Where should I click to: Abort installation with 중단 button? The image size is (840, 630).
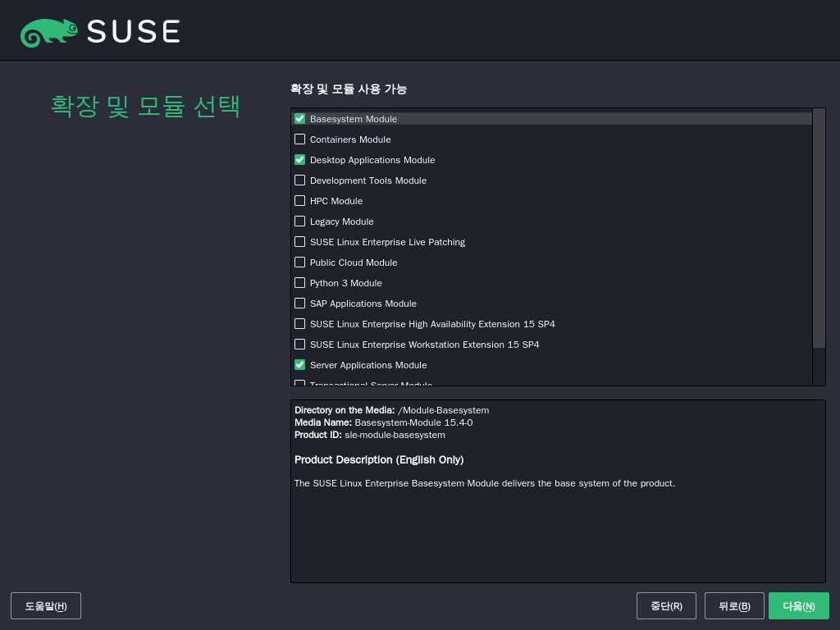point(666,606)
